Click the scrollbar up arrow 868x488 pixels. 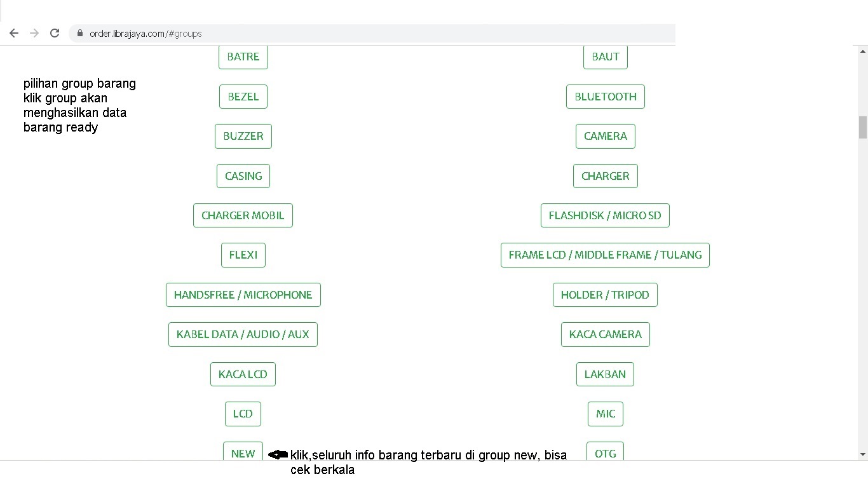pyautogui.click(x=862, y=51)
